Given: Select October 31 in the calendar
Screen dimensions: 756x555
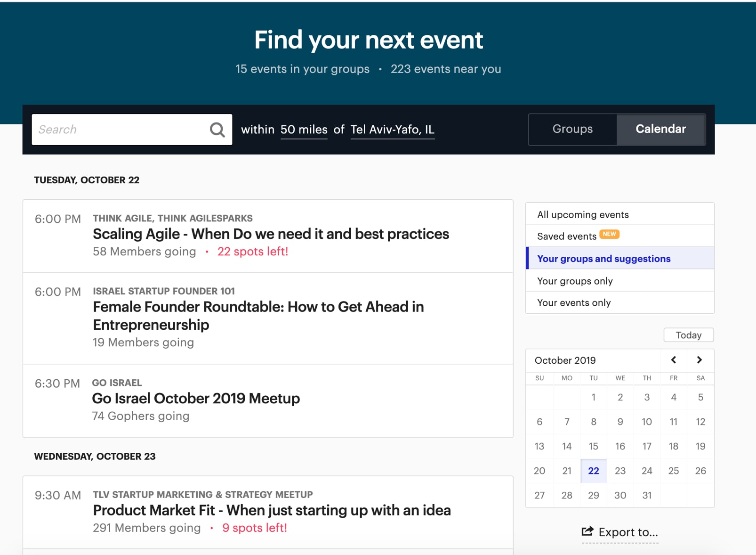Looking at the screenshot, I should coord(647,495).
